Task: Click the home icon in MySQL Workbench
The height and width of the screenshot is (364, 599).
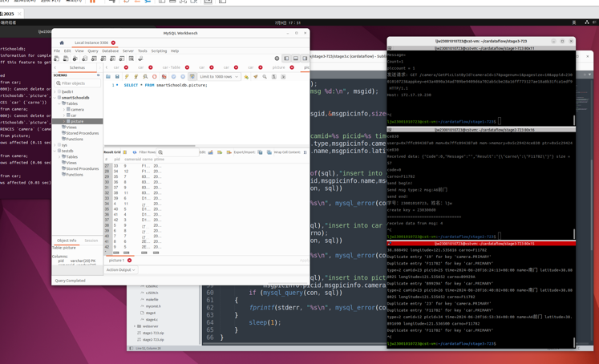Action: (x=62, y=42)
